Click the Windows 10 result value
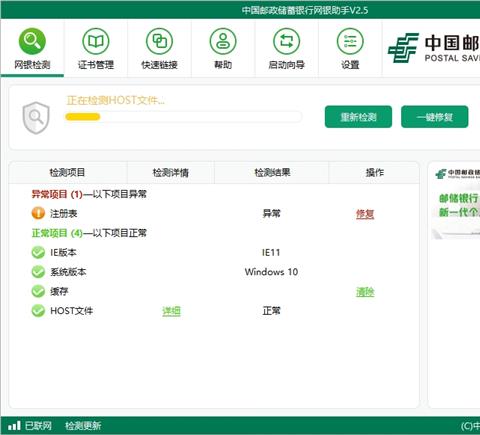The width and height of the screenshot is (480, 435). tap(271, 272)
